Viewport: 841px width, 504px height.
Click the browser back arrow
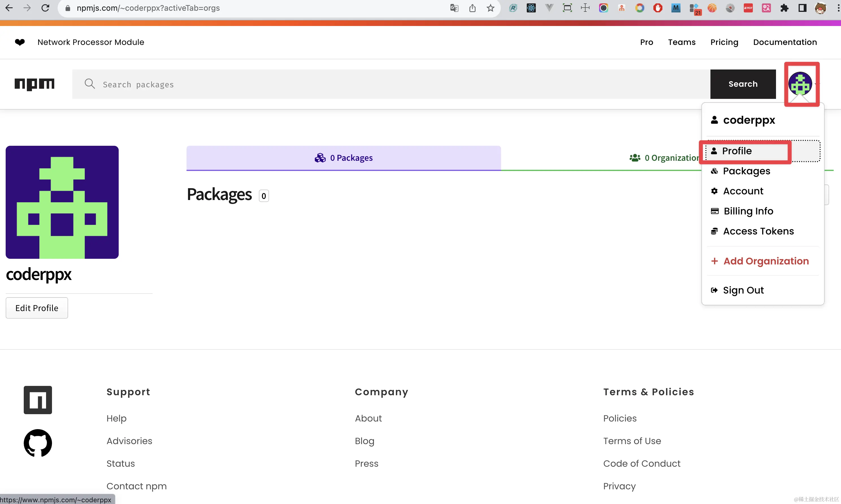[9, 8]
